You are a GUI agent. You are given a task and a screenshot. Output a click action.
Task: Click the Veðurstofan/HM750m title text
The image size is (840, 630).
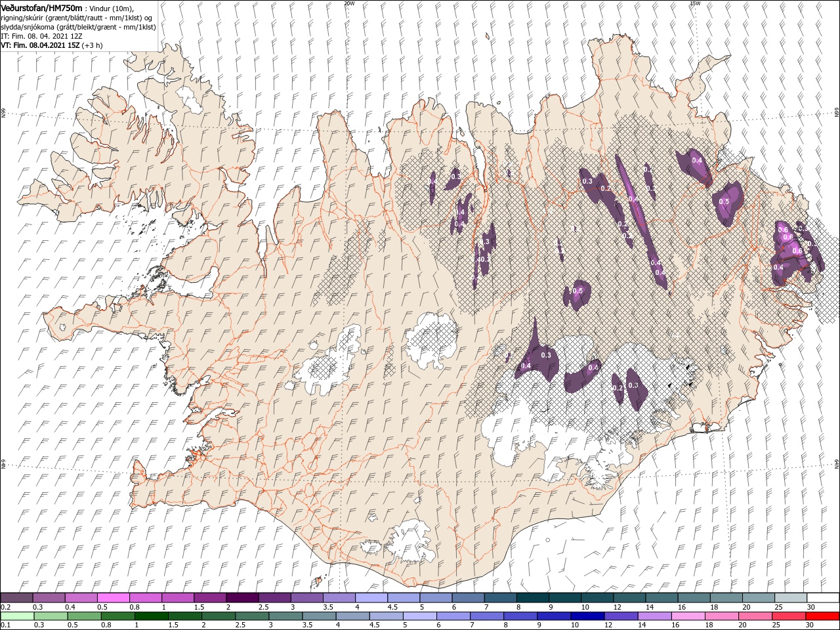[x=42, y=7]
